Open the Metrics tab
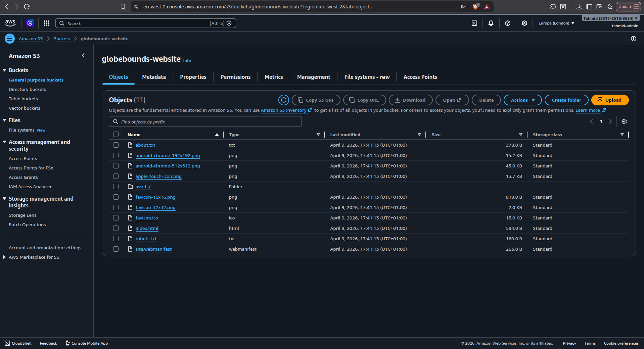This screenshot has height=349, width=644. click(x=274, y=77)
